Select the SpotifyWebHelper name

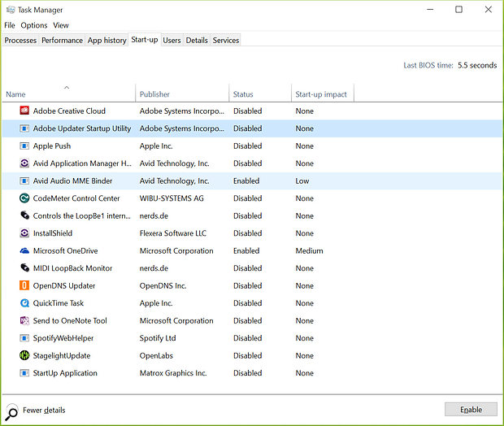click(x=63, y=338)
